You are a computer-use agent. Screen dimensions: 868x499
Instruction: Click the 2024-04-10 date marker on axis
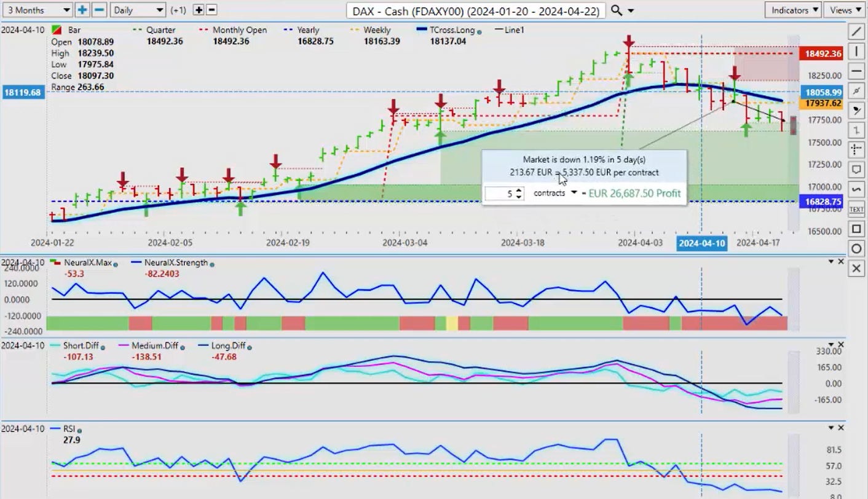point(701,243)
